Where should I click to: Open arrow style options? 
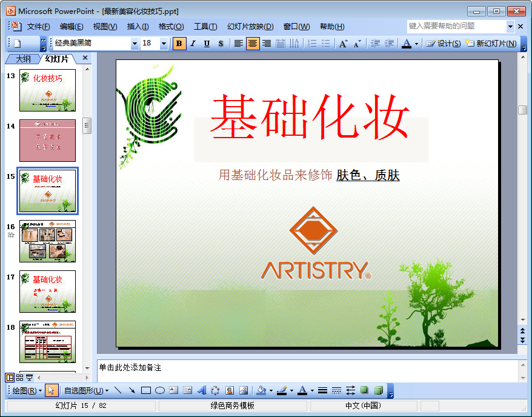point(350,390)
